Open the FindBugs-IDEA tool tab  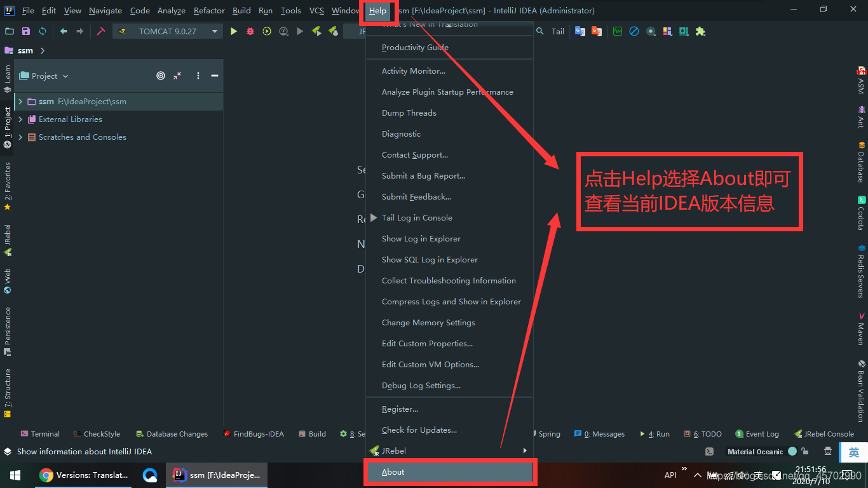point(254,434)
